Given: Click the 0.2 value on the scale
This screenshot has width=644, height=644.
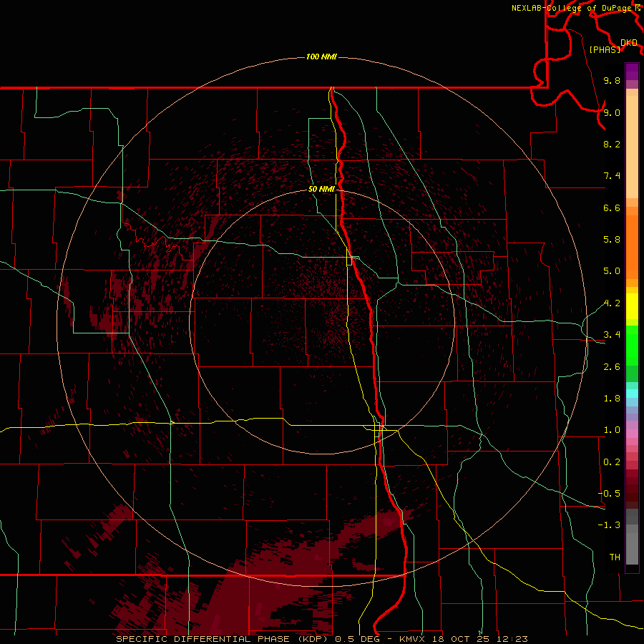Looking at the screenshot, I should [x=612, y=462].
